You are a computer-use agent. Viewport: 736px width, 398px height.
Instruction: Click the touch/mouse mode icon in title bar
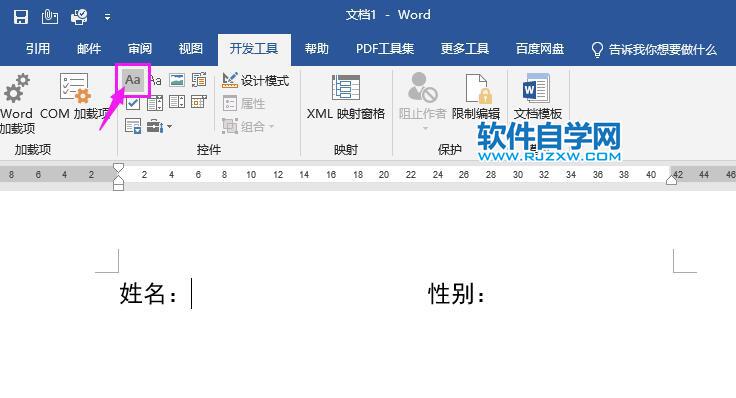[x=49, y=17]
